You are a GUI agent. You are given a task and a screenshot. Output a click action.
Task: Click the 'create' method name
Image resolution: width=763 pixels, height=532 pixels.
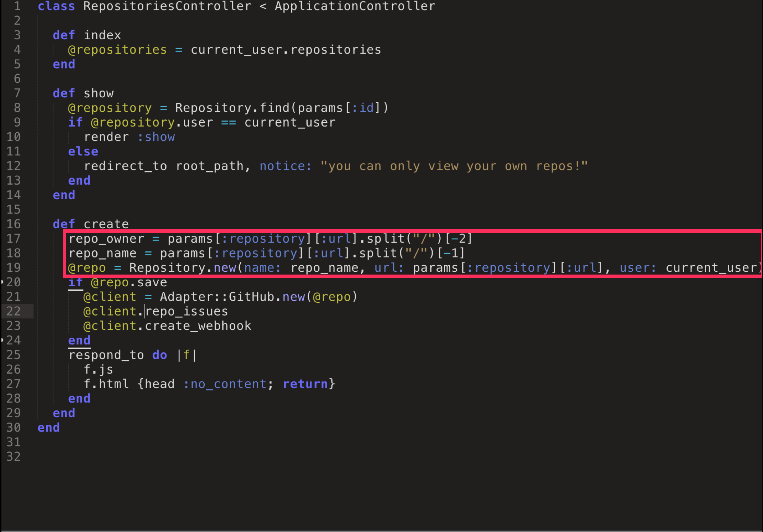(x=106, y=224)
